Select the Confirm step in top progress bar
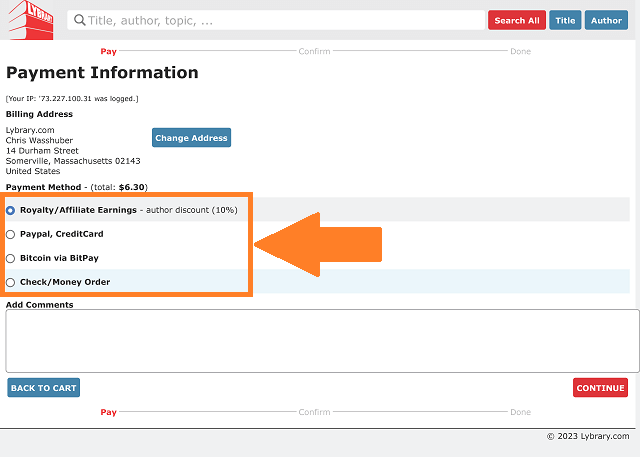The image size is (640, 457). [314, 51]
